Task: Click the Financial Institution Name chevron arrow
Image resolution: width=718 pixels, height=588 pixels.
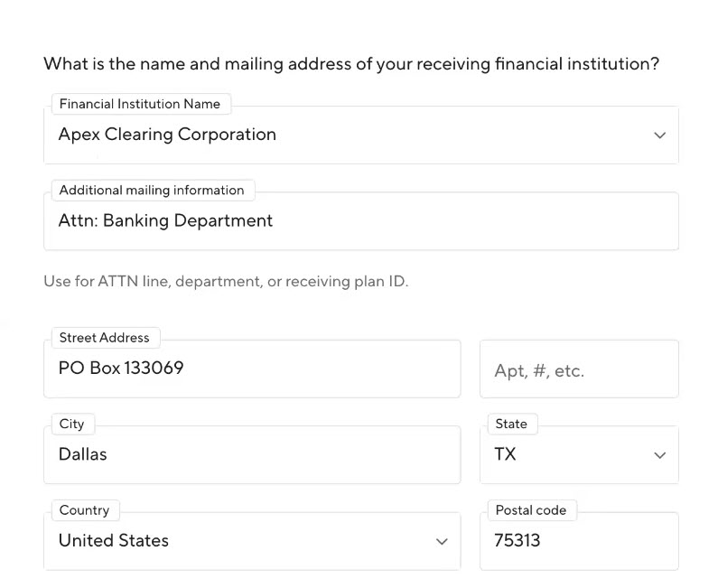Action: point(659,135)
